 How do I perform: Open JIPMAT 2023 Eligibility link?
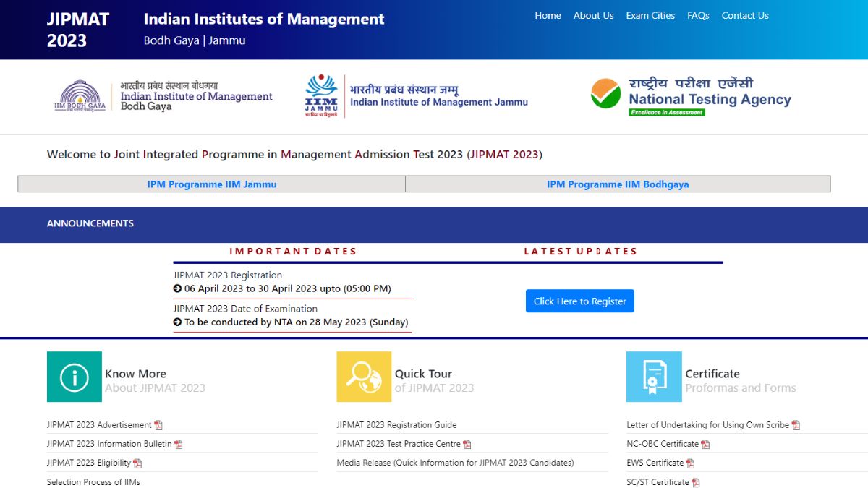coord(89,463)
